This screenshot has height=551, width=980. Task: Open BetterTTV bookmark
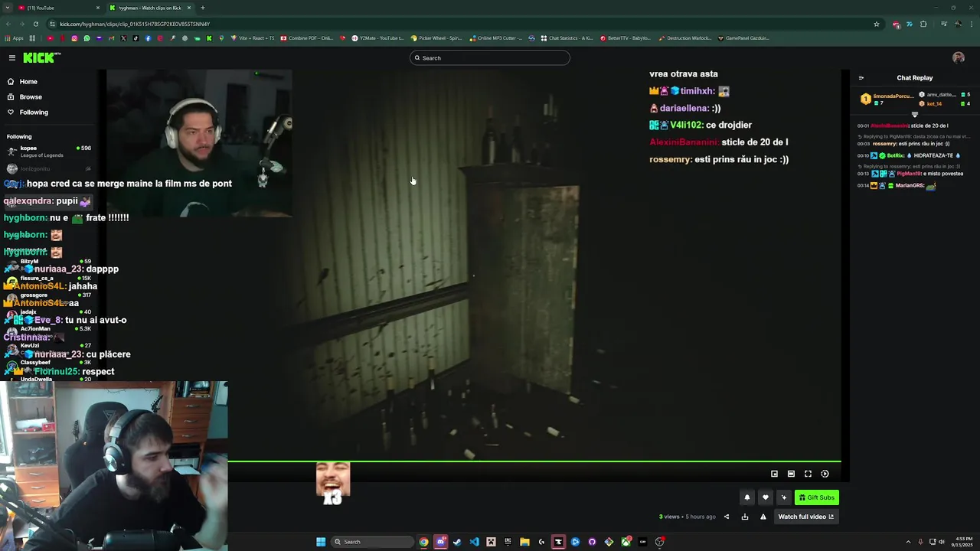625,38
